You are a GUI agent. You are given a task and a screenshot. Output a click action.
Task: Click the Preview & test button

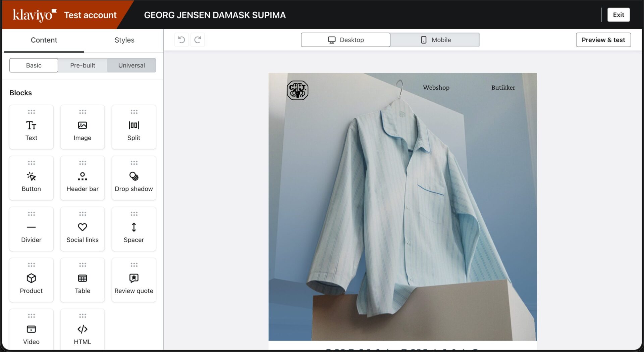(603, 40)
